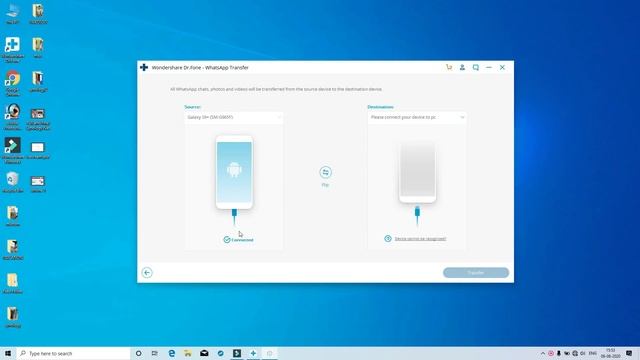Open the Action Center notifications icon
640x360 pixels.
point(629,353)
